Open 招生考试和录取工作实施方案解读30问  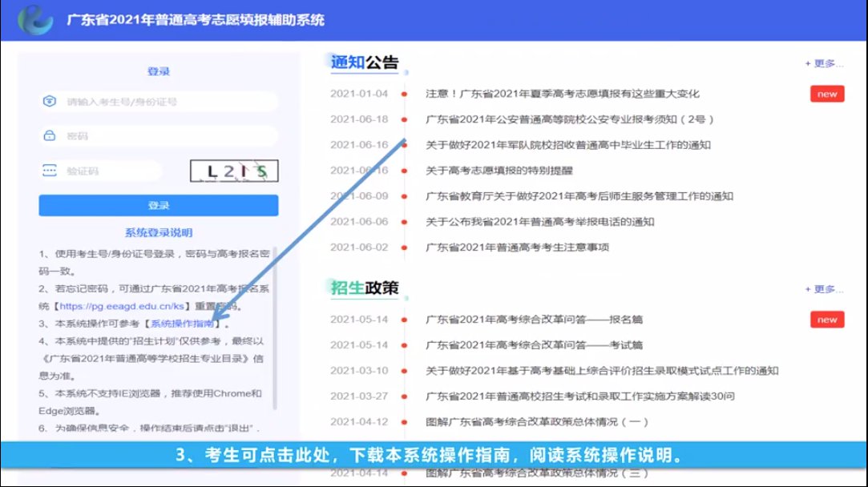tap(579, 396)
